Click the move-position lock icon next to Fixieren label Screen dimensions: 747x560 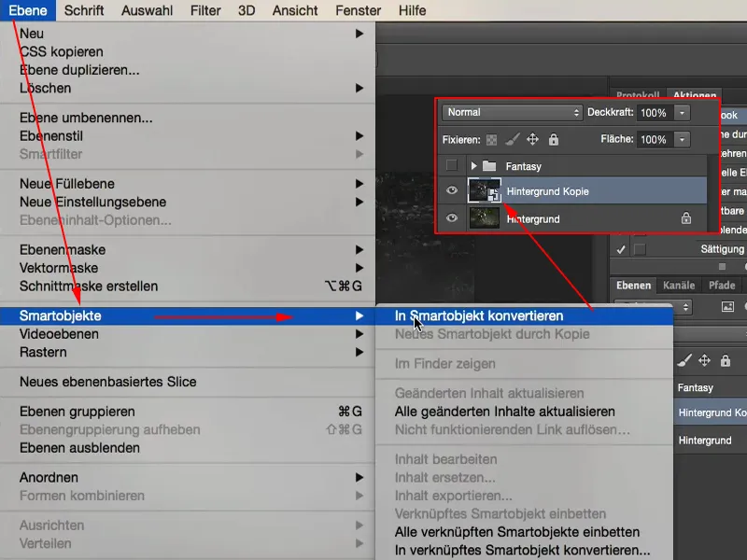(532, 139)
